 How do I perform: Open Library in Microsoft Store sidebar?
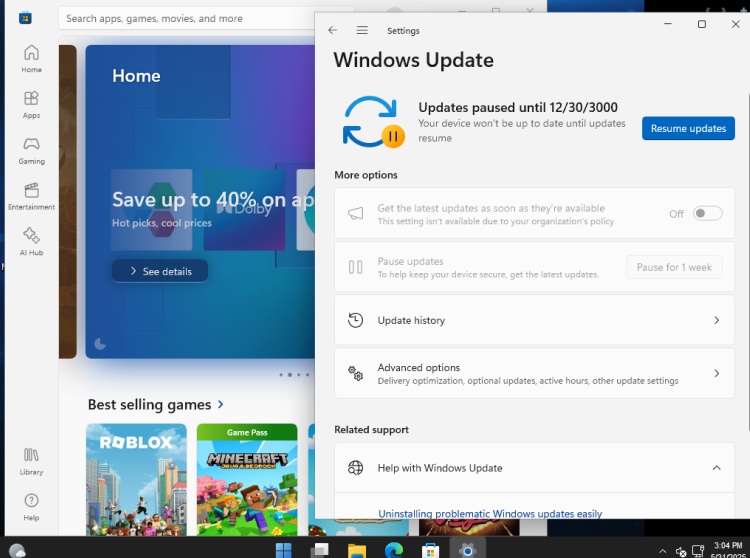pyautogui.click(x=31, y=461)
